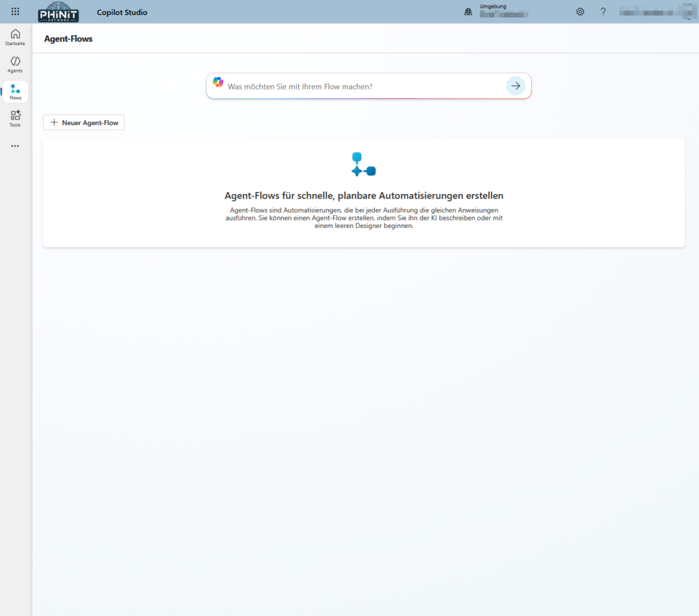Viewport: 699px width, 616px height.
Task: Click the flow diagram illustration in the card
Action: 363,165
